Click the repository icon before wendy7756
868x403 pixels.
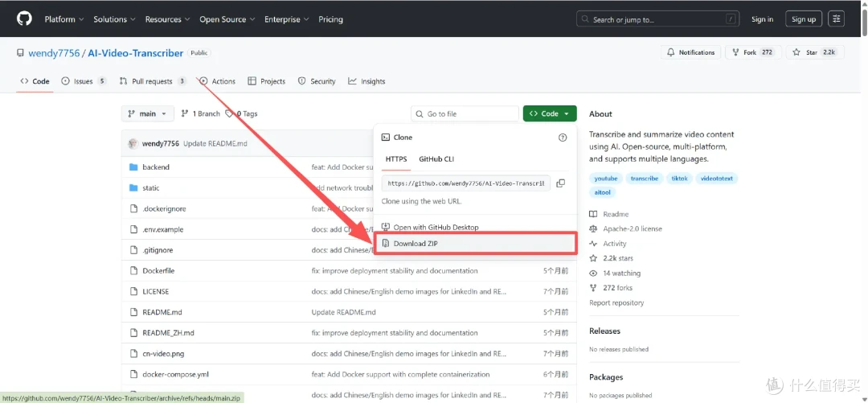(20, 53)
